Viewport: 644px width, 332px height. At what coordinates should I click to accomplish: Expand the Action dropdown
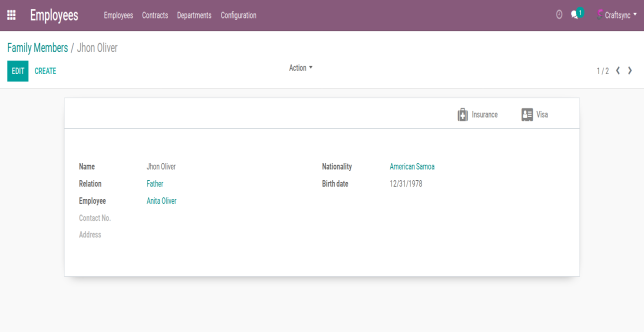coord(300,68)
